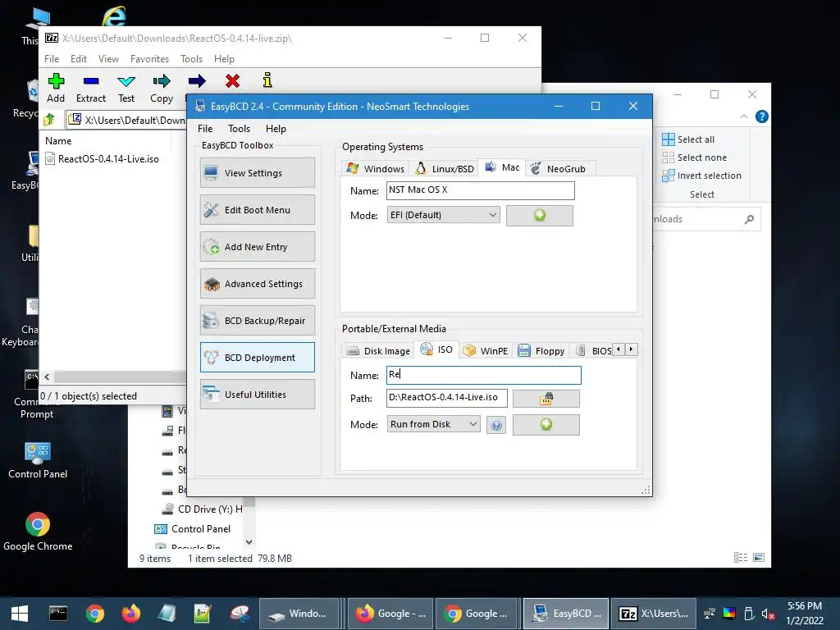Open Advanced Settings in EasyBCD
Viewport: 840px width, 630px height.
(257, 283)
